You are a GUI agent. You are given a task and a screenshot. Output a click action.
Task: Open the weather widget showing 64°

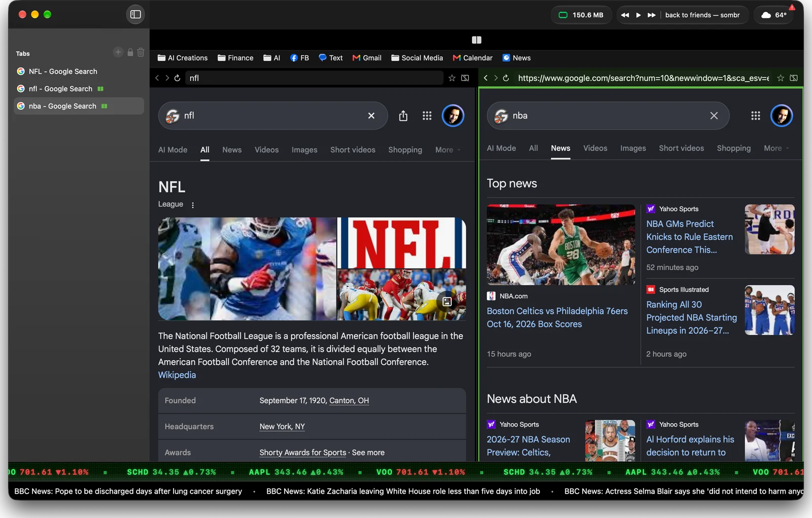774,15
